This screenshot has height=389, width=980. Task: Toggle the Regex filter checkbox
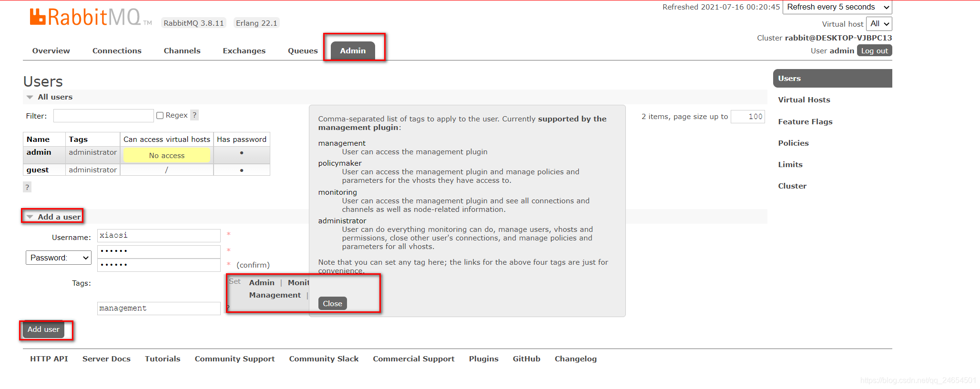point(160,115)
